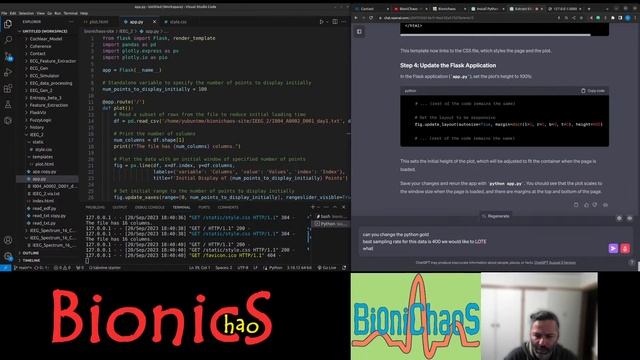Send the ChatGPT message with purple arrow
The height and width of the screenshot is (360, 640).
pos(613,248)
